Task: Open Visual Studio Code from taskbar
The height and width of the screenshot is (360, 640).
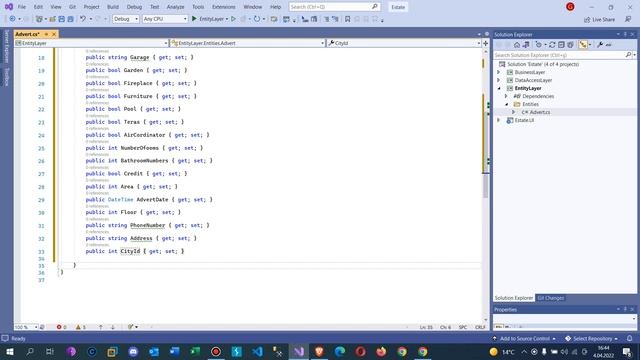Action: (257, 351)
